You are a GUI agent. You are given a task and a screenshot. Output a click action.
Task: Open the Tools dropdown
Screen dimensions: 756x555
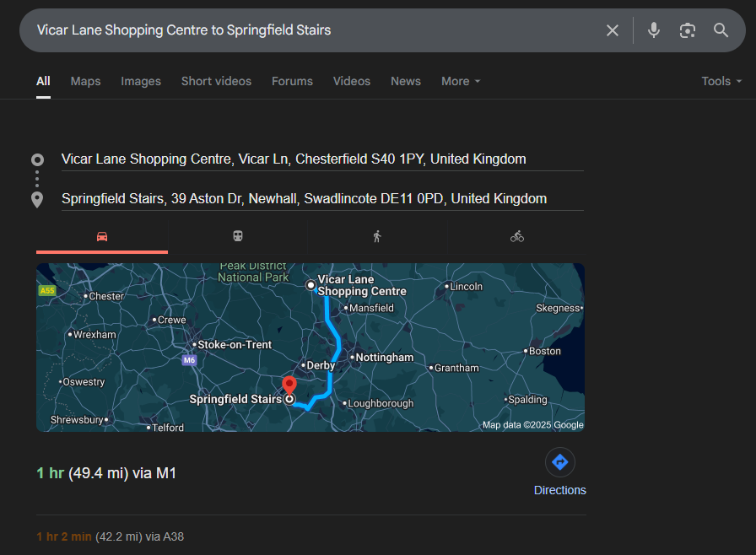pos(721,81)
